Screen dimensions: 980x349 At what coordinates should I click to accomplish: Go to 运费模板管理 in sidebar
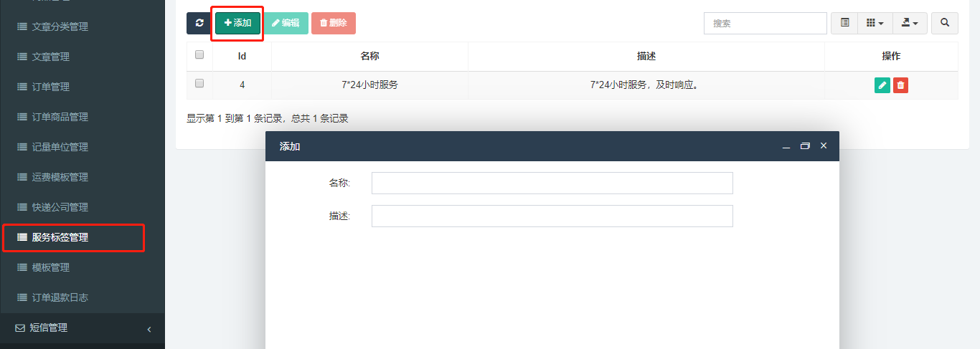click(60, 177)
